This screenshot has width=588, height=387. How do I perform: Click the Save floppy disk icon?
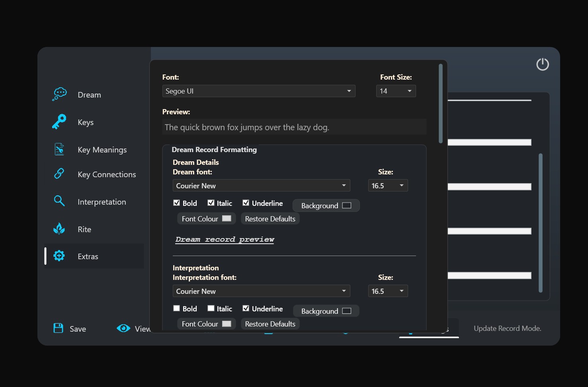coord(59,328)
